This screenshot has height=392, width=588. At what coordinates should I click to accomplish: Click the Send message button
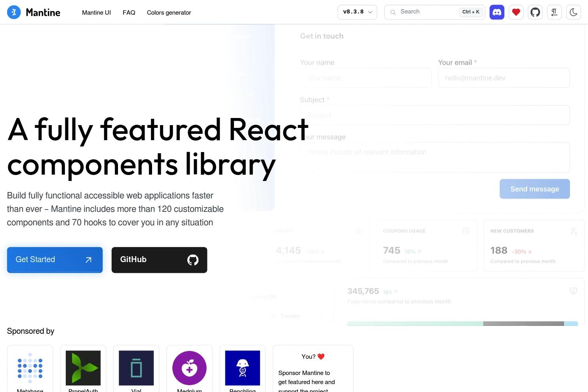click(535, 189)
